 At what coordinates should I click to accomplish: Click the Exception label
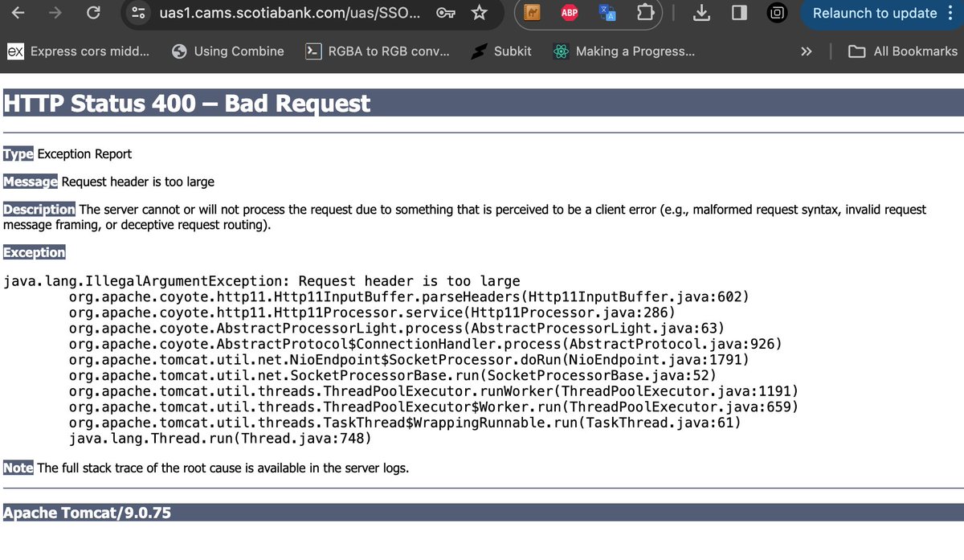point(34,252)
